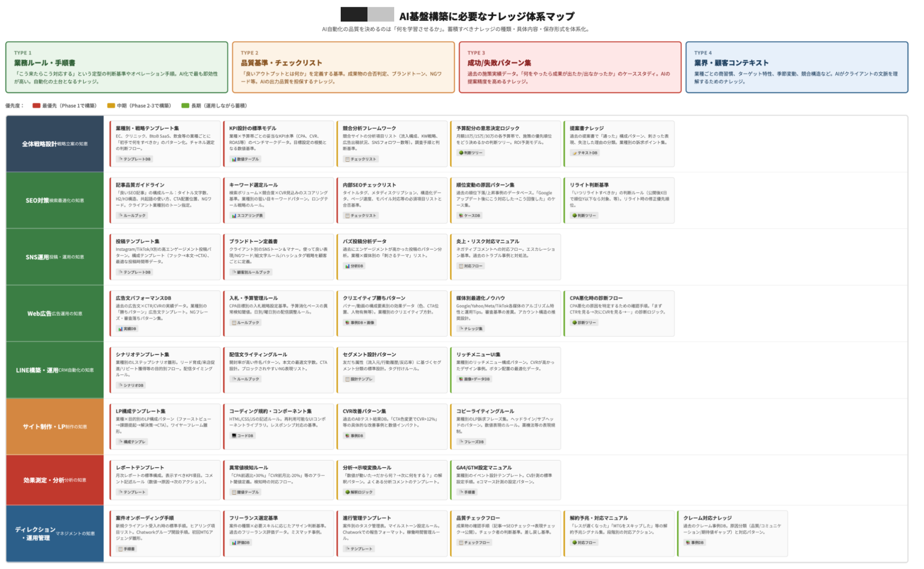Image resolution: width=924 pixels, height=569 pixels.
Task: Click the icon in the コードDB tag
Action: (234, 436)
